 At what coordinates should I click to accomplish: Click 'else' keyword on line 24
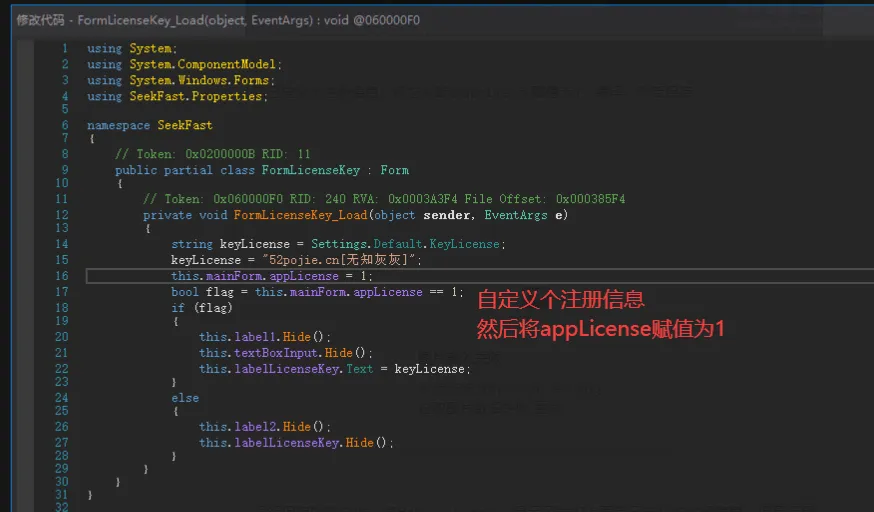(185, 398)
